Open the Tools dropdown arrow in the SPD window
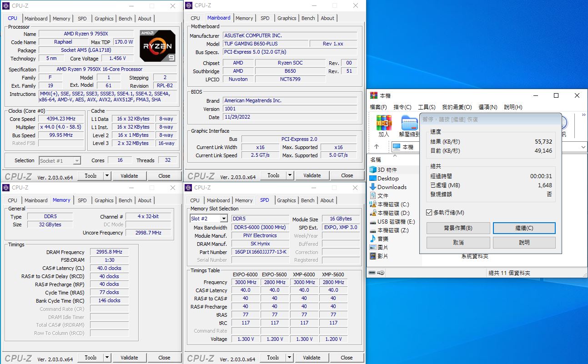Image resolution: width=588 pixels, height=364 pixels. point(289,358)
